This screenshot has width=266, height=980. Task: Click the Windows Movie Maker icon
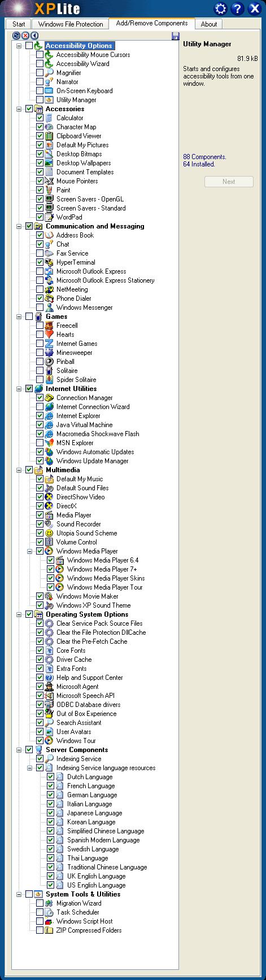(x=50, y=596)
